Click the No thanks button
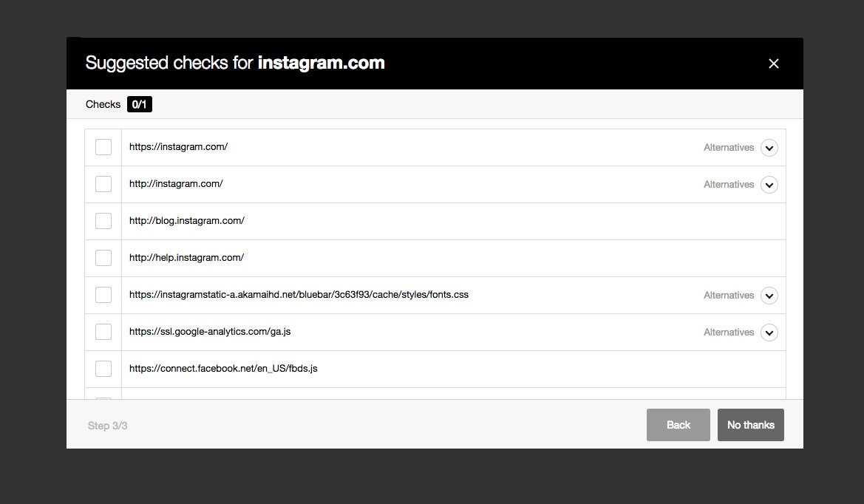Screen dimensions: 864x504 (750, 425)
